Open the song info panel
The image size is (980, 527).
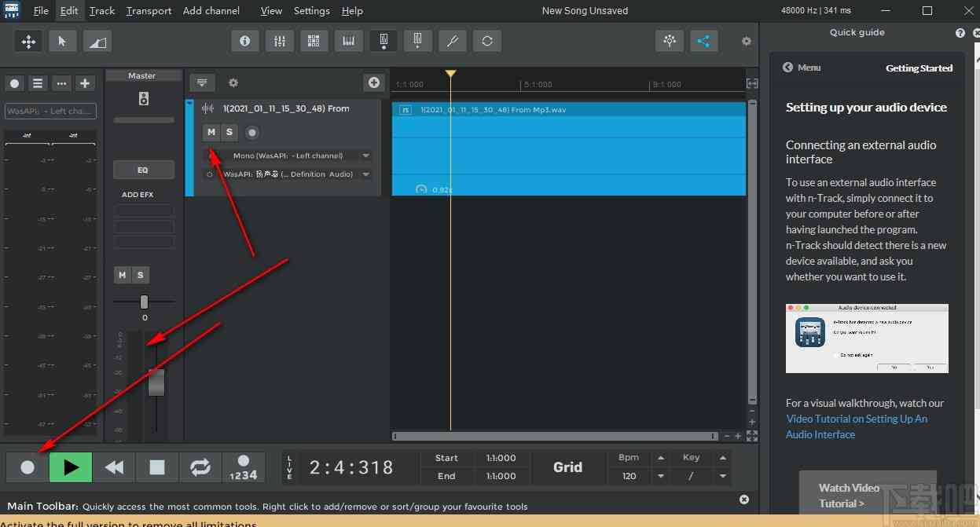[244, 41]
